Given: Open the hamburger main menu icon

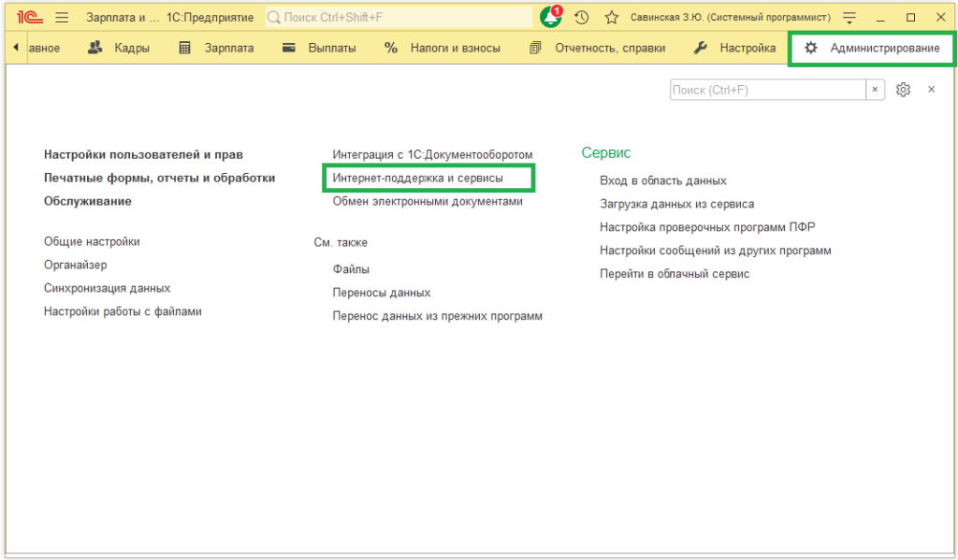Looking at the screenshot, I should 62,18.
